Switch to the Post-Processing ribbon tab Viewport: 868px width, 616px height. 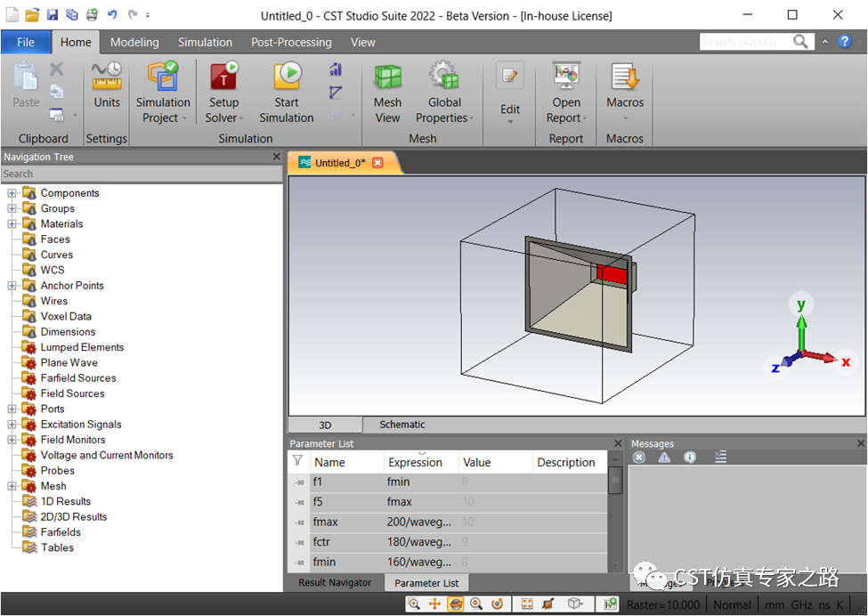point(291,42)
